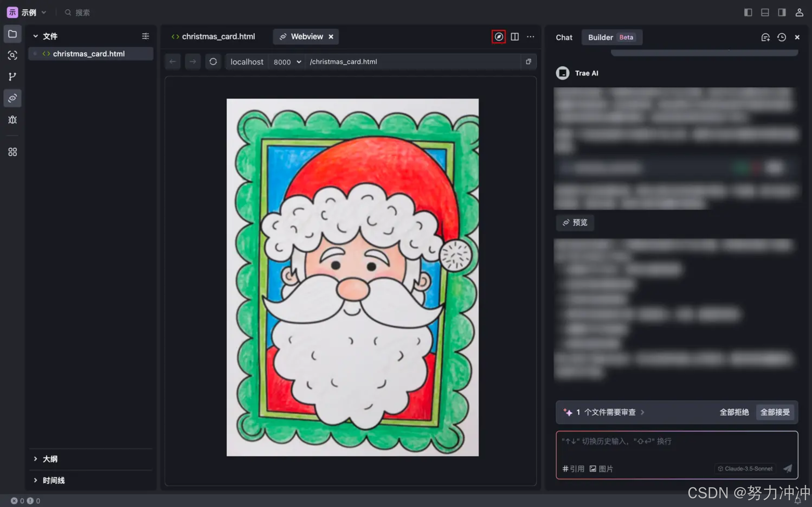This screenshot has height=507, width=812.
Task: Open the source control branch icon in the sidebar
Action: click(x=12, y=77)
